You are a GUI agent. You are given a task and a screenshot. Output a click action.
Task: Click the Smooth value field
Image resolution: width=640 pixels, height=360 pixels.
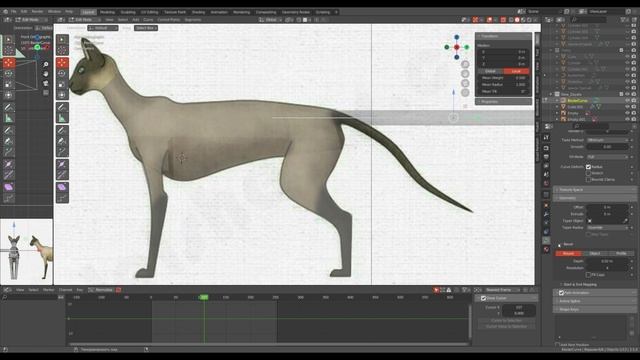[607, 147]
